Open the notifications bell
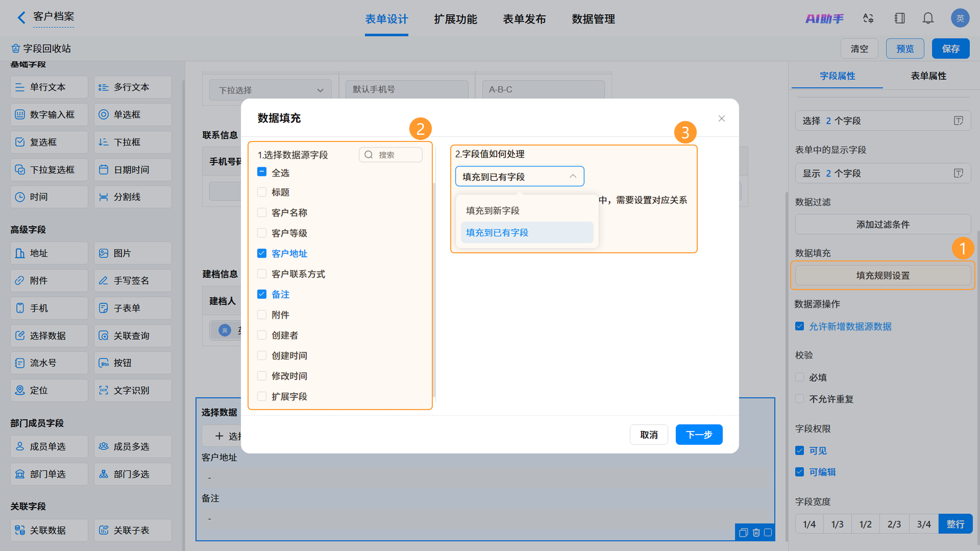 click(x=928, y=18)
